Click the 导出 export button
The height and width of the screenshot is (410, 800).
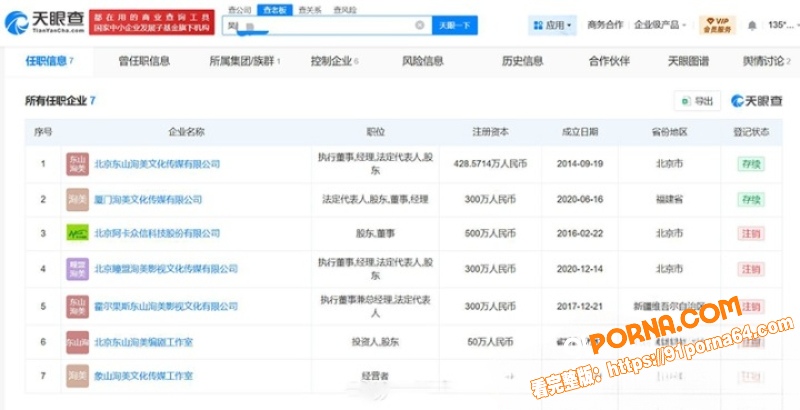(697, 101)
